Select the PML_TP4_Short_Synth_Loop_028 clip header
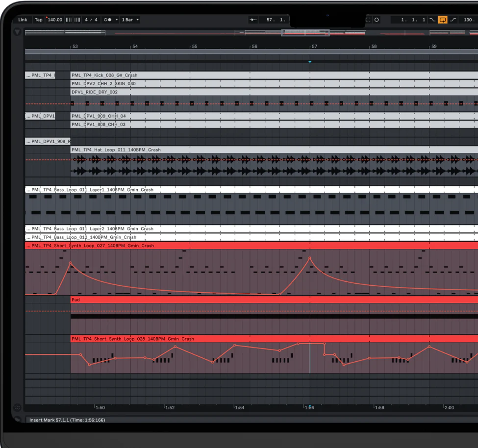Image resolution: width=478 pixels, height=448 pixels. click(x=274, y=339)
